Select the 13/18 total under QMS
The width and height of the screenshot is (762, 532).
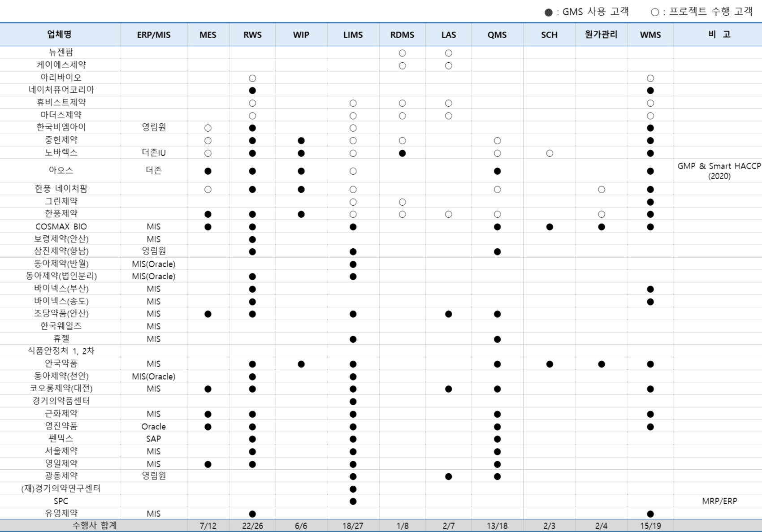[497, 526]
